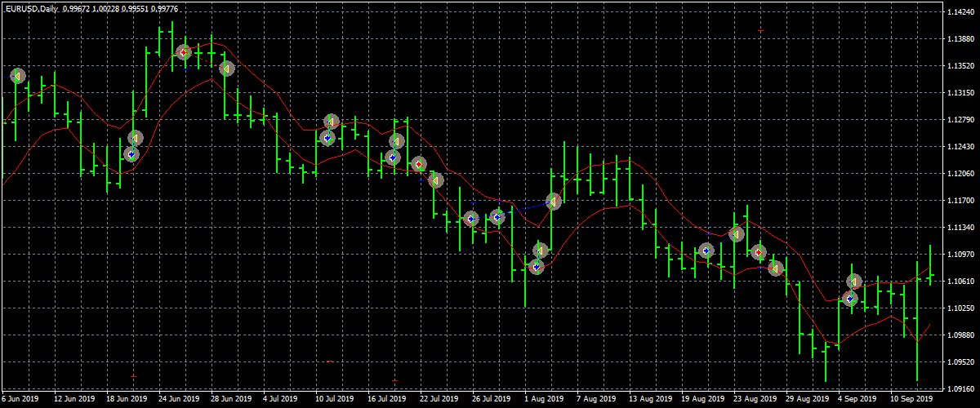Click the 10 Jul 2019 date label
This screenshot has height=408, width=980.
335,400
